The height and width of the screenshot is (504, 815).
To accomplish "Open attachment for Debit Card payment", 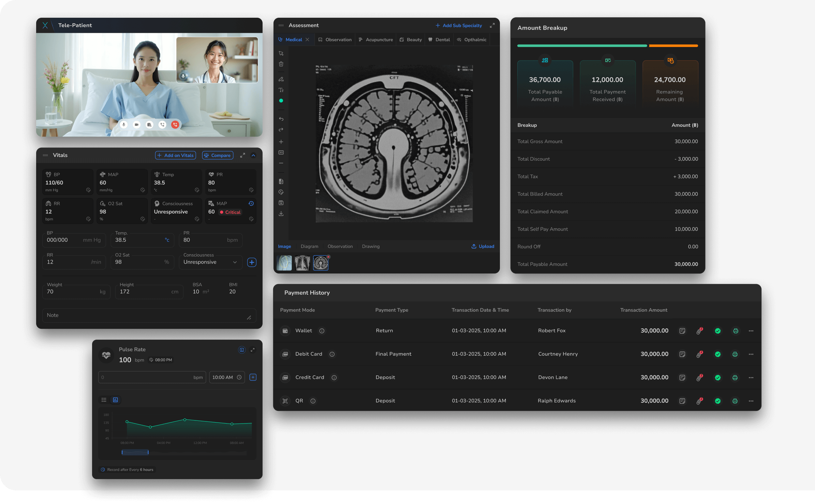I will pyautogui.click(x=699, y=354).
